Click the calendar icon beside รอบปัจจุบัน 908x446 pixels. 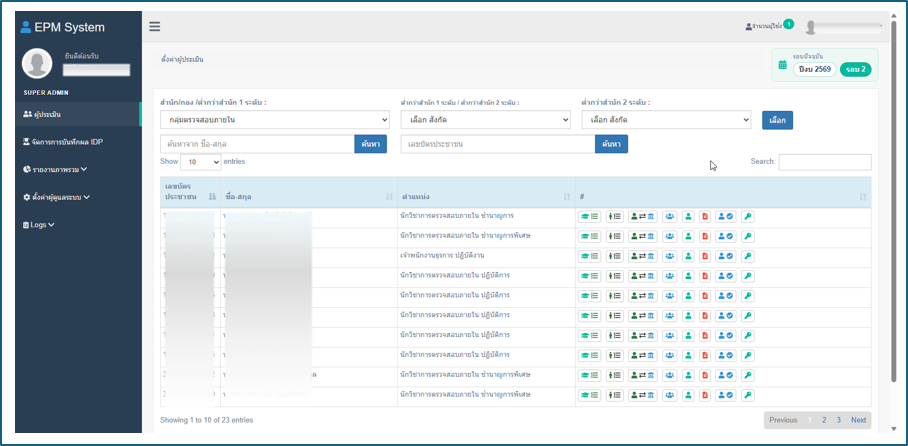point(782,65)
